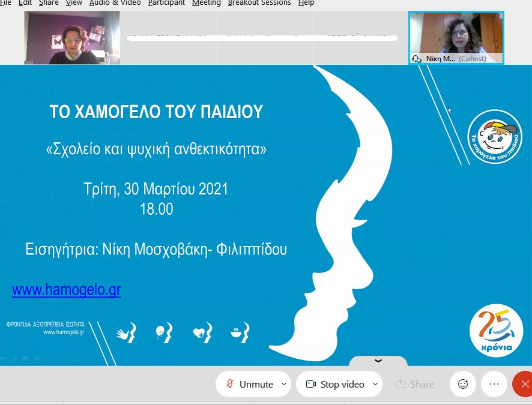Click the balloon and face icon on the slide
The height and width of the screenshot is (405, 532).
[x=164, y=332]
